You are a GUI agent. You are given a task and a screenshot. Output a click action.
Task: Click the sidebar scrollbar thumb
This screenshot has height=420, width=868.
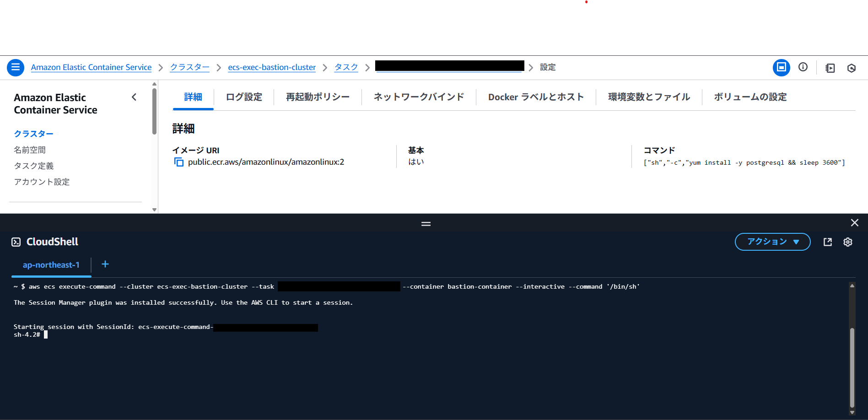[154, 111]
